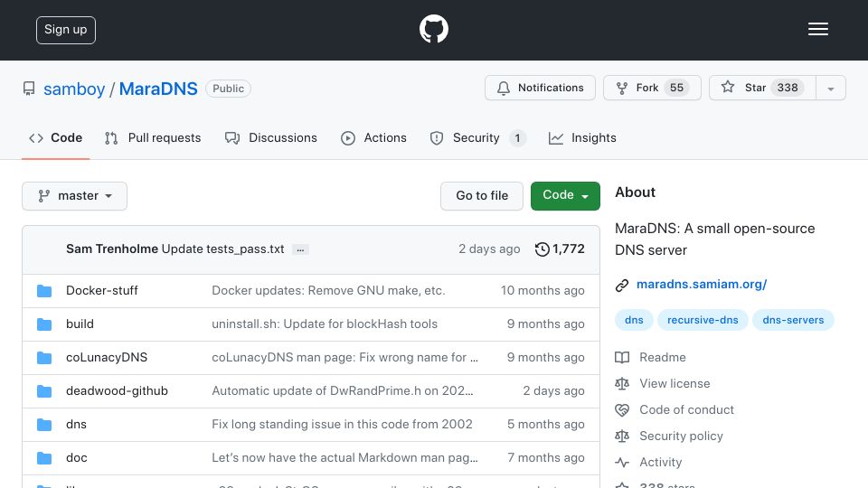Fork the MaraDNS repository
The width and height of the screenshot is (868, 488).
click(652, 88)
